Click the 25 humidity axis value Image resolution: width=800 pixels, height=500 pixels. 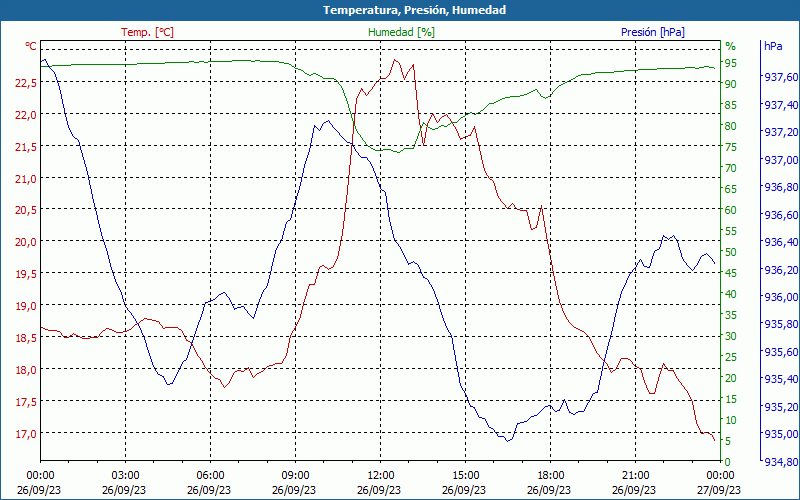click(x=731, y=357)
